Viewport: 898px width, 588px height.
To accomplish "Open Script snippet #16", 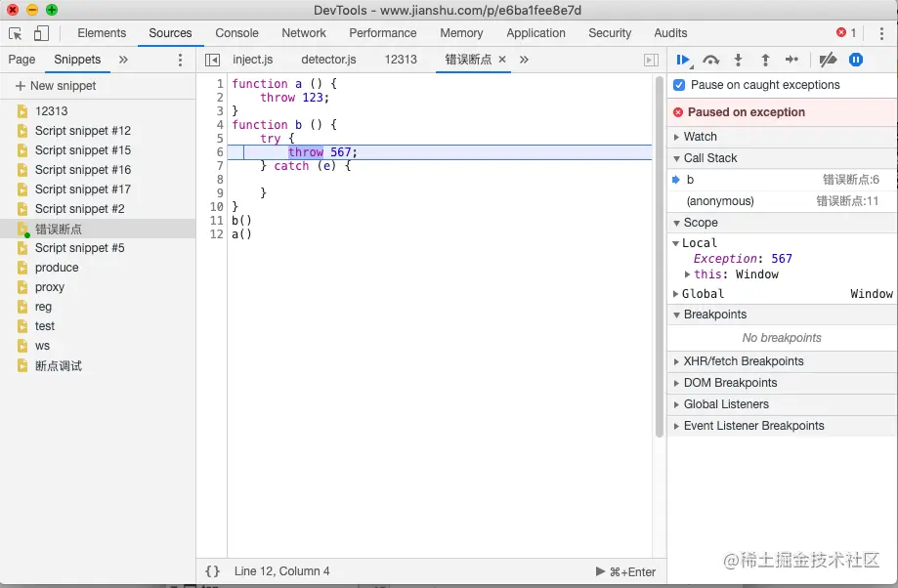I will click(98, 170).
